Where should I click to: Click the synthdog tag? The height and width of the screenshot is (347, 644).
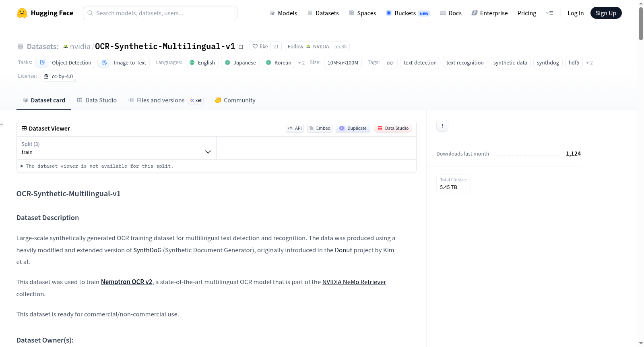pyautogui.click(x=548, y=62)
